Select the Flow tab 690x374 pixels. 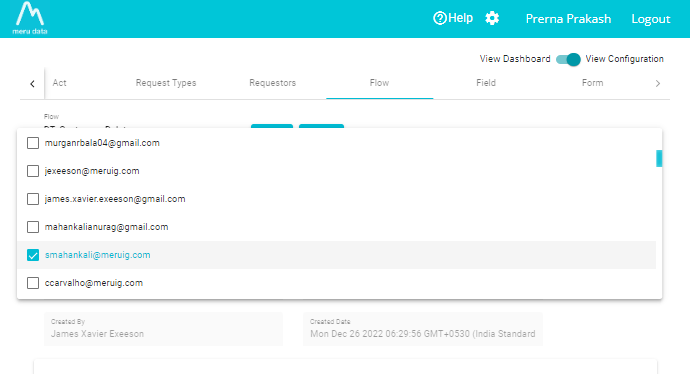pos(379,83)
